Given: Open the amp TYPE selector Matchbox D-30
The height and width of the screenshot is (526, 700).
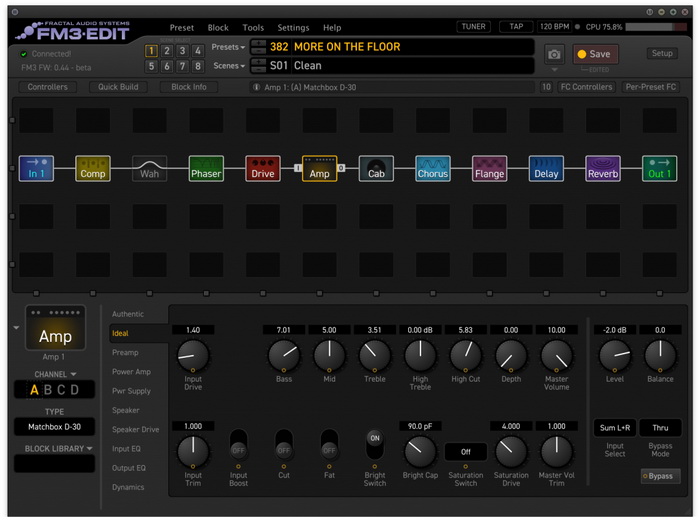Looking at the screenshot, I should point(54,427).
